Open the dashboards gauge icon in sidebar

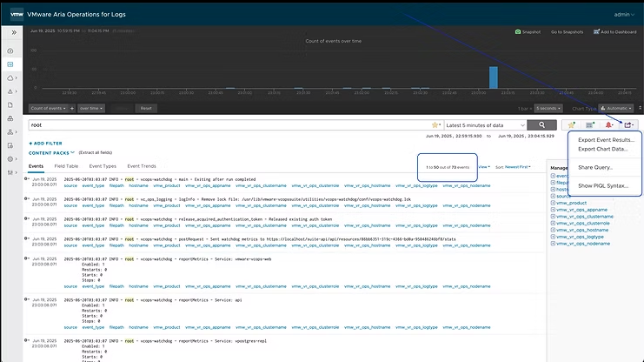(10, 51)
